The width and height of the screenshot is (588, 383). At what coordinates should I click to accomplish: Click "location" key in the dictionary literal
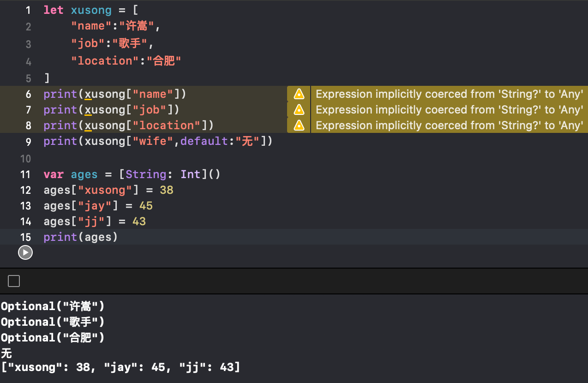pyautogui.click(x=105, y=61)
